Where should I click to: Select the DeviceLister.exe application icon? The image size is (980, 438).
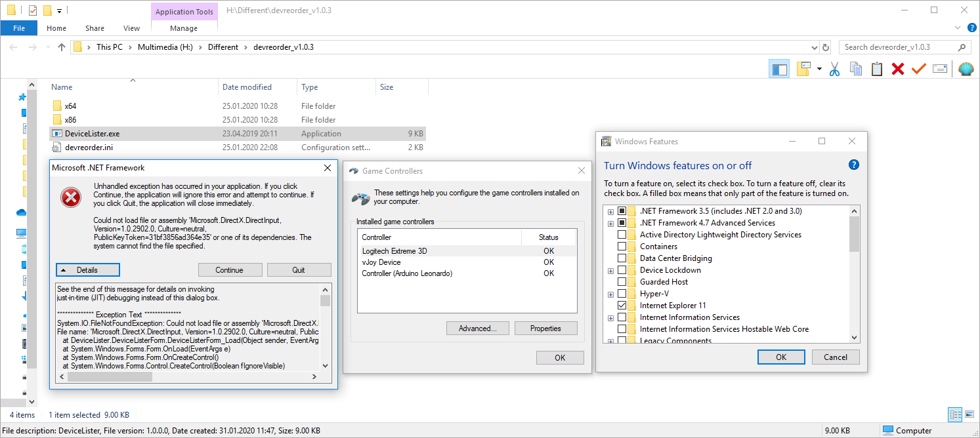pos(56,133)
